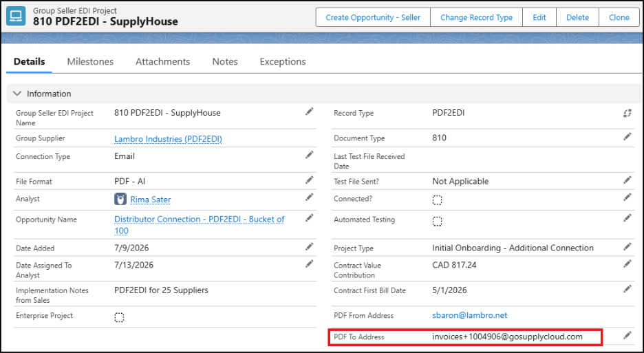Select Date Assigned value 7/13/2026
This screenshot has height=353, width=644.
(133, 265)
